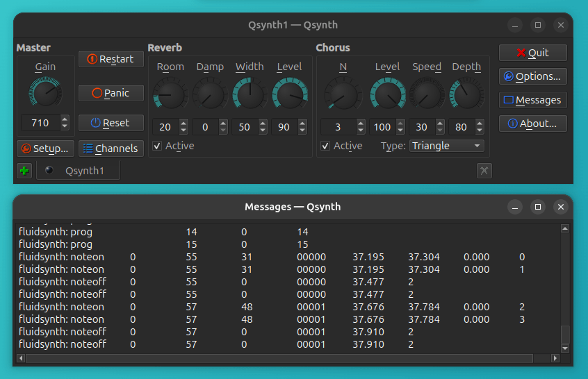
Task: Close the Messages window
Action: (x=561, y=207)
